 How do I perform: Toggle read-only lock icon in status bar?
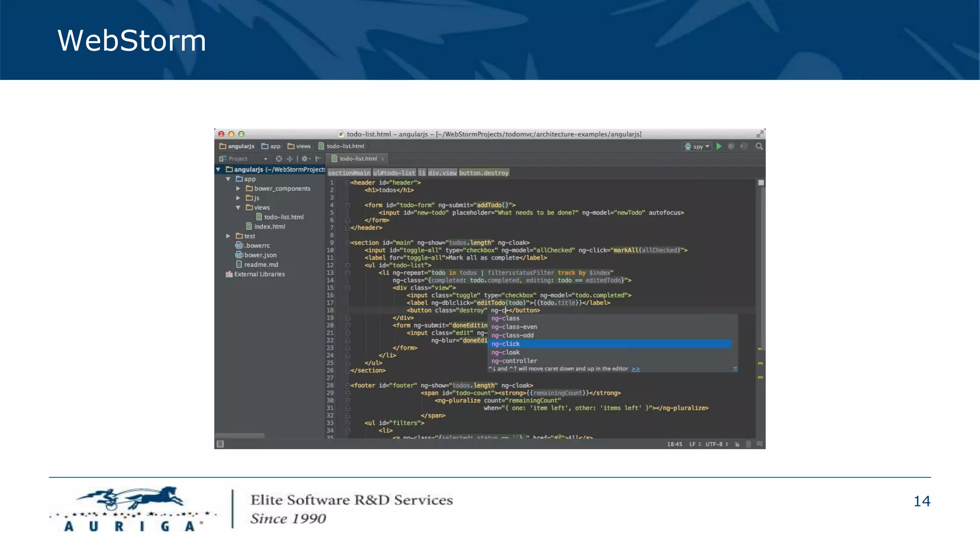[737, 444]
